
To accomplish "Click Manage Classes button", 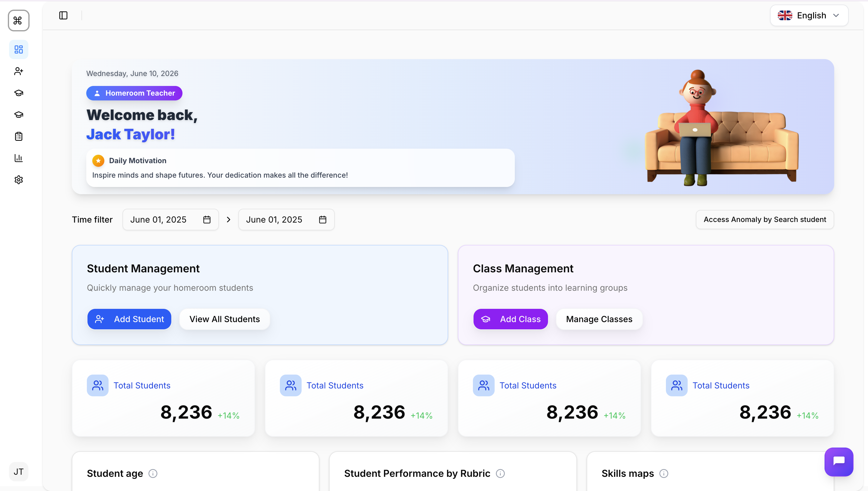I will [x=599, y=319].
